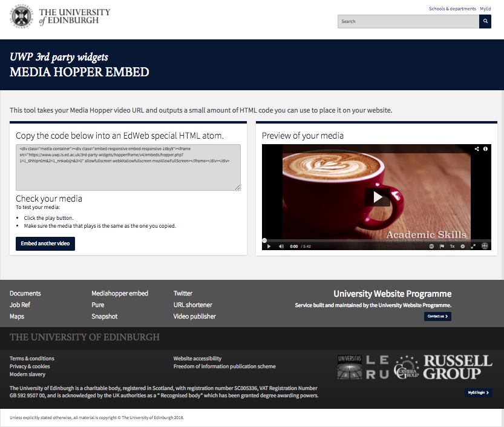Click the Embed another video button
Image resolution: width=504 pixels, height=427 pixels.
45,243
